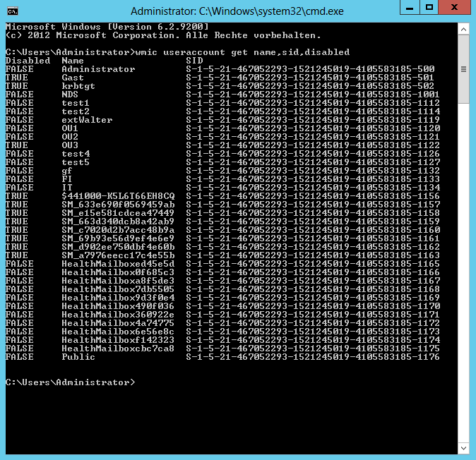Click the SID column header
The width and height of the screenshot is (476, 460).
194,61
